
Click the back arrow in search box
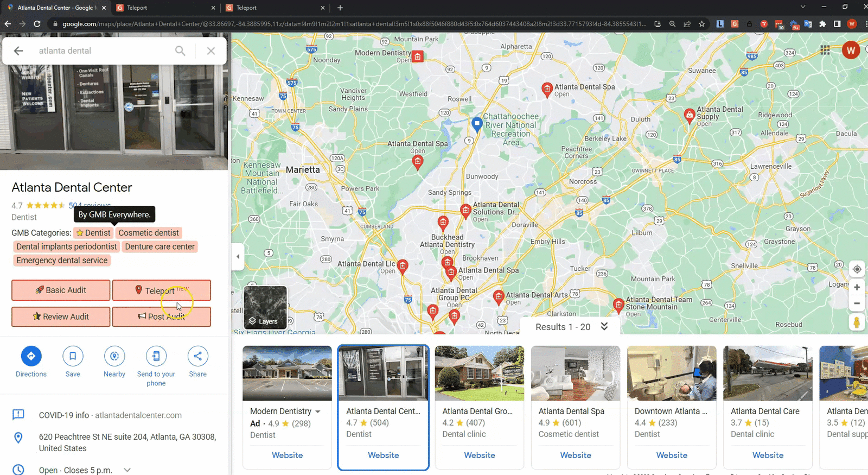pos(18,50)
